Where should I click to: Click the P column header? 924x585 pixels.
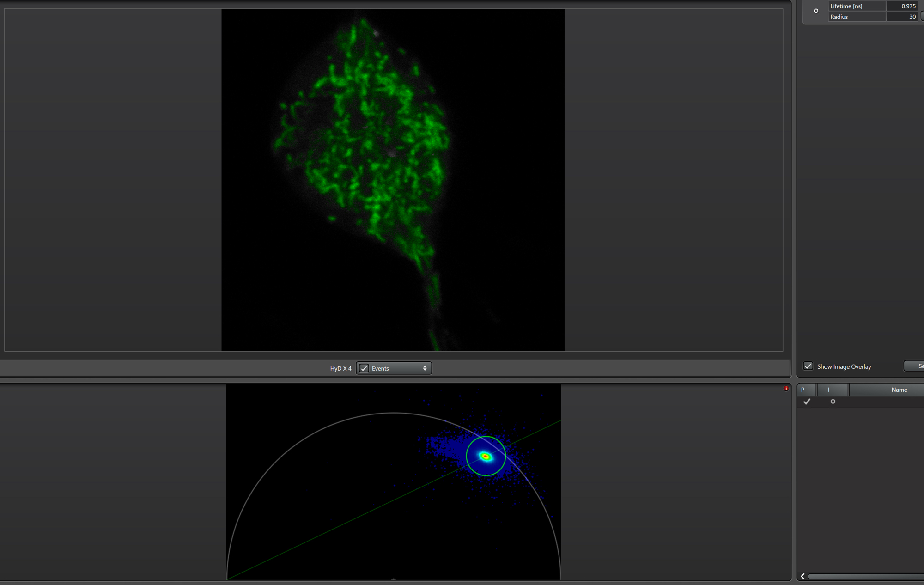click(x=803, y=390)
